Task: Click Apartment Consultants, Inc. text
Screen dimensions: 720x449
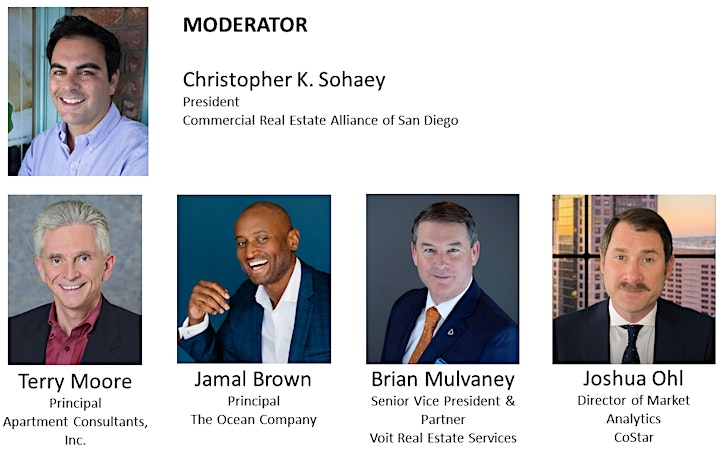Action: coord(75,431)
